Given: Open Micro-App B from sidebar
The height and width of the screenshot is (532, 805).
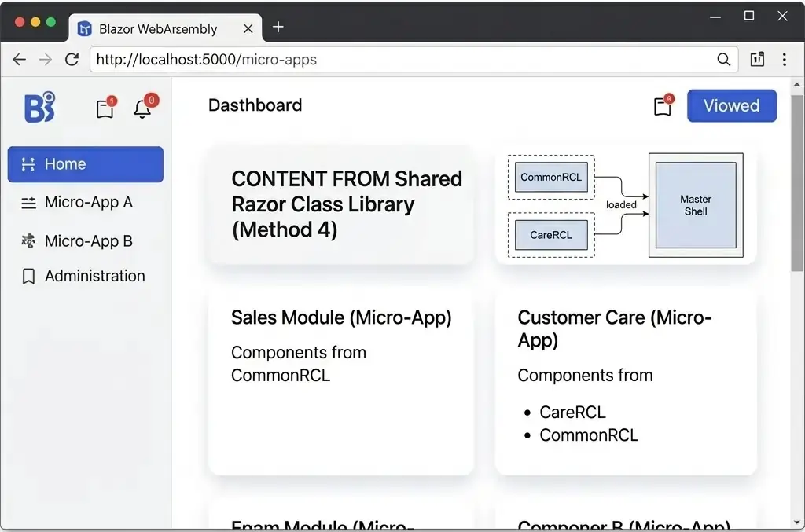Looking at the screenshot, I should tap(89, 241).
